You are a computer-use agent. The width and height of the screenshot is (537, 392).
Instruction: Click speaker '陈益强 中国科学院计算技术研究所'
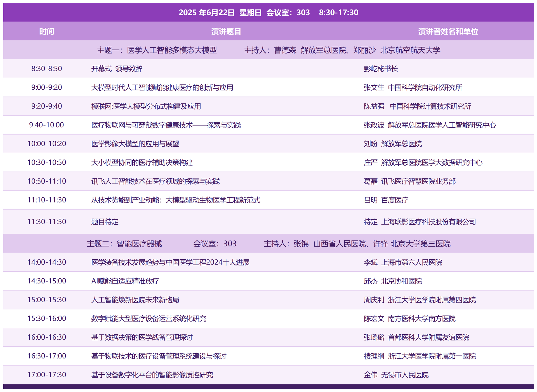pos(417,106)
